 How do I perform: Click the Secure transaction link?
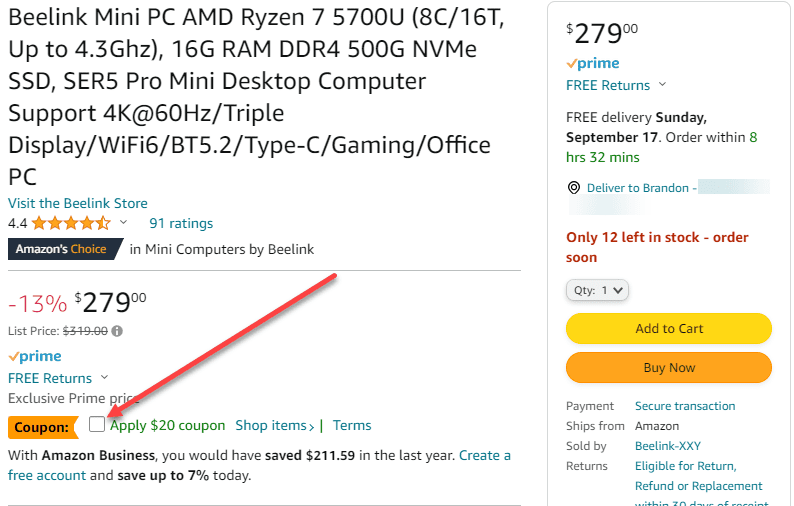[x=685, y=406]
